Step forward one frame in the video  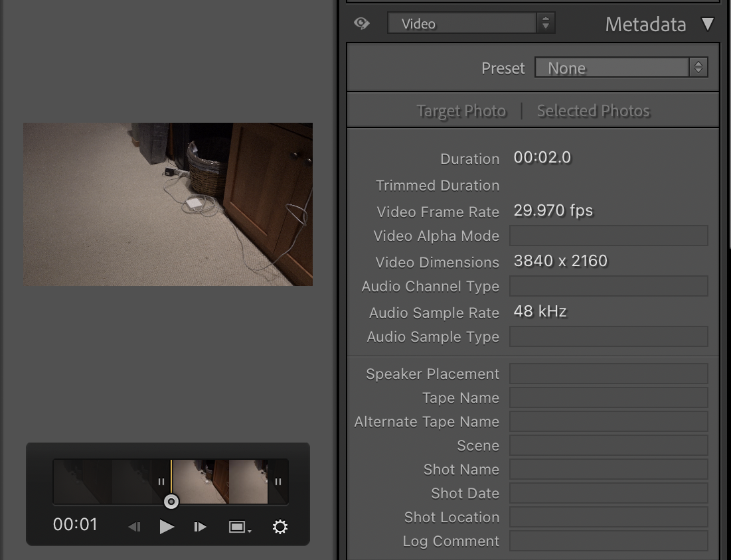(200, 526)
